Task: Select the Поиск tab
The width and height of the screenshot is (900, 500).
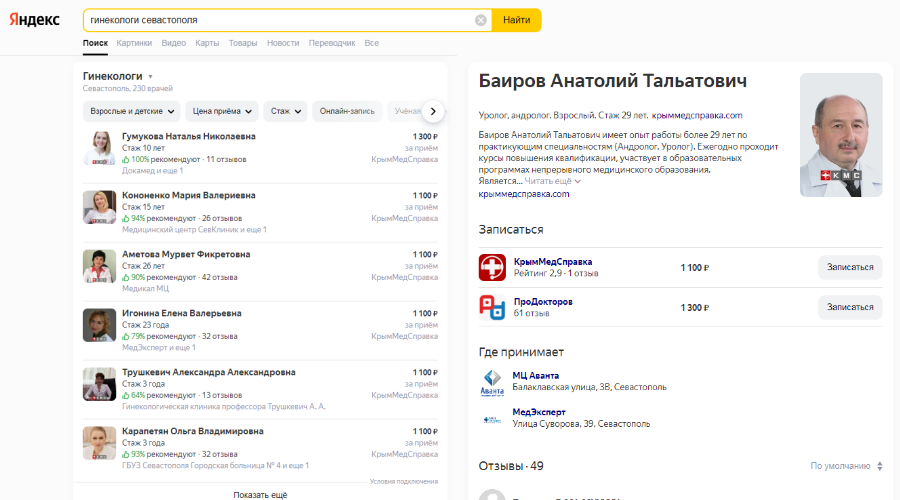Action: click(95, 43)
